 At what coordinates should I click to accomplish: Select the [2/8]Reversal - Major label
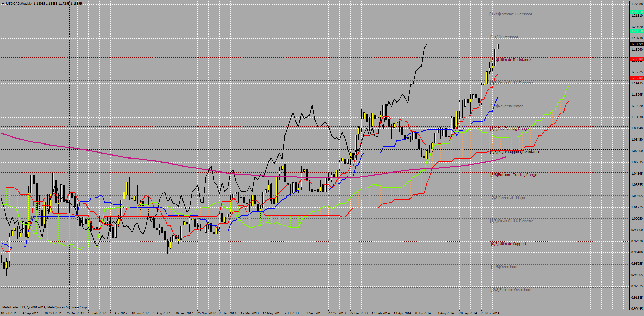pos(508,198)
